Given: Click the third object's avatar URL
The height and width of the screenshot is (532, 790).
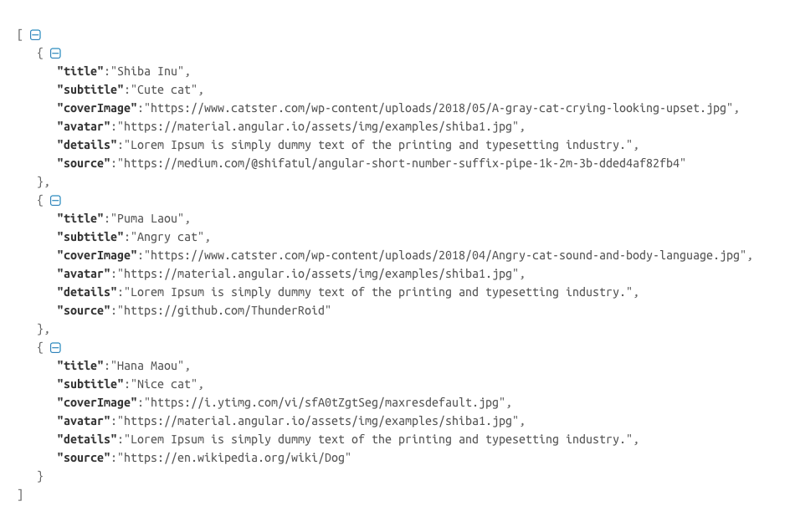Looking at the screenshot, I should (x=318, y=421).
